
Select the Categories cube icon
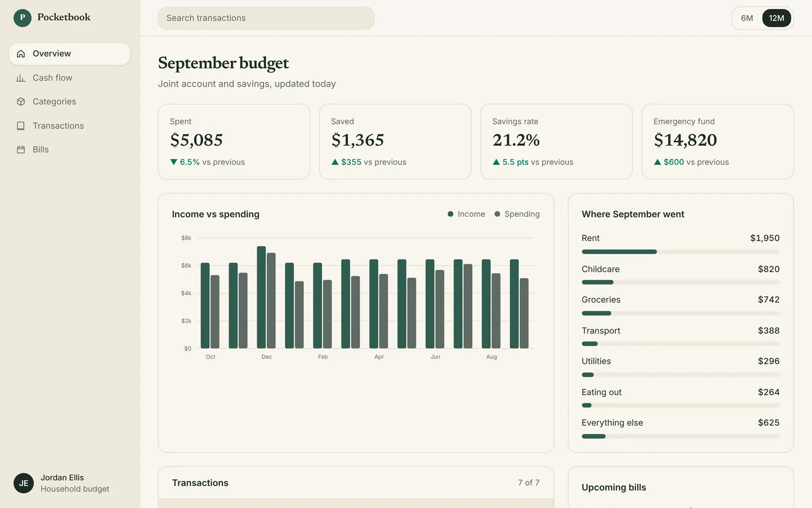pos(21,102)
